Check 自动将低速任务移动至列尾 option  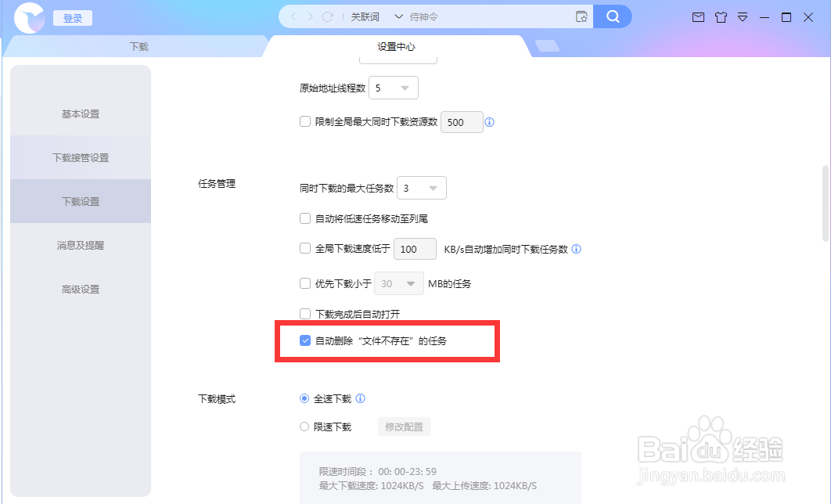click(x=304, y=218)
